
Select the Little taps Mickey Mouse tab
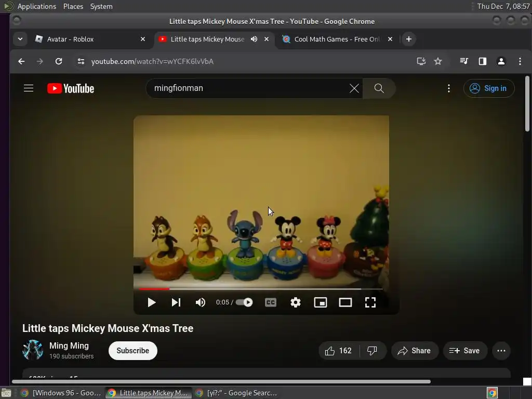[215, 39]
